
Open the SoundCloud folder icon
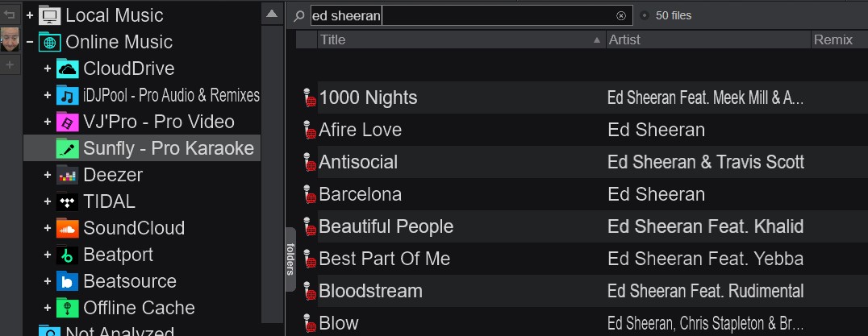click(x=68, y=228)
